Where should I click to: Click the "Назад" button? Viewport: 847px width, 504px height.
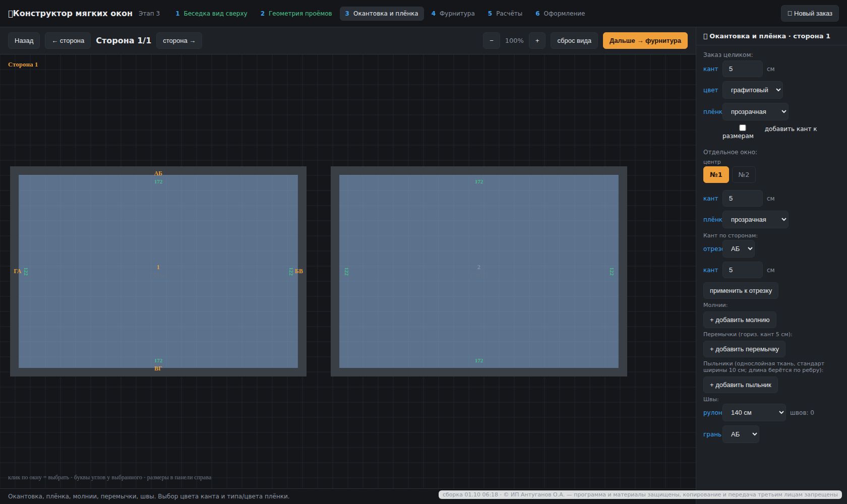24,41
